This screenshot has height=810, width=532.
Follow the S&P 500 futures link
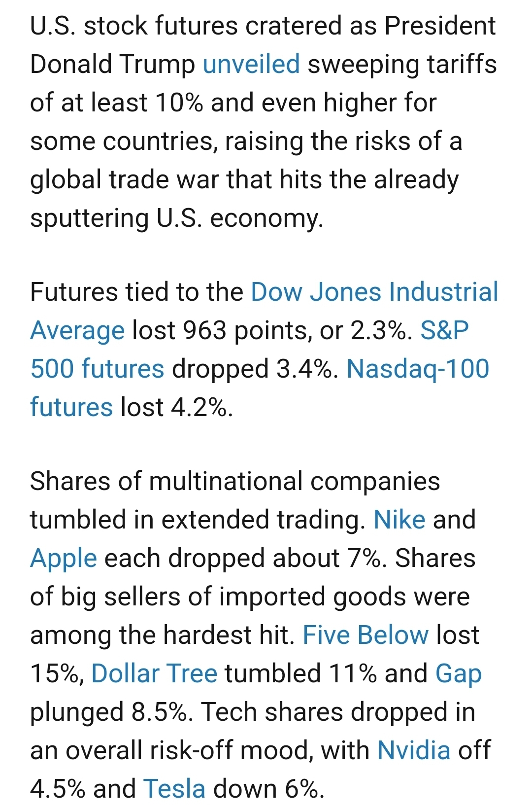97,369
